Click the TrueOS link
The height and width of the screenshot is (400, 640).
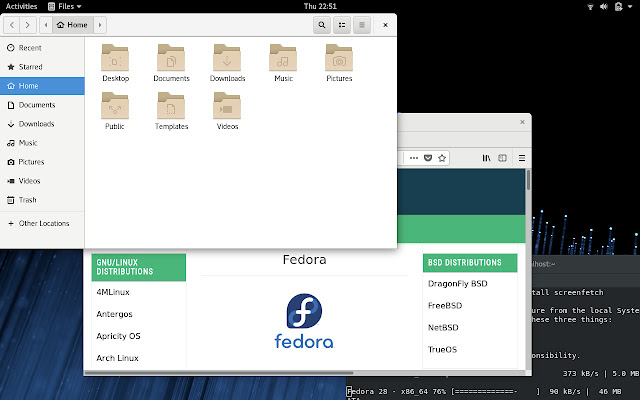[x=442, y=349]
